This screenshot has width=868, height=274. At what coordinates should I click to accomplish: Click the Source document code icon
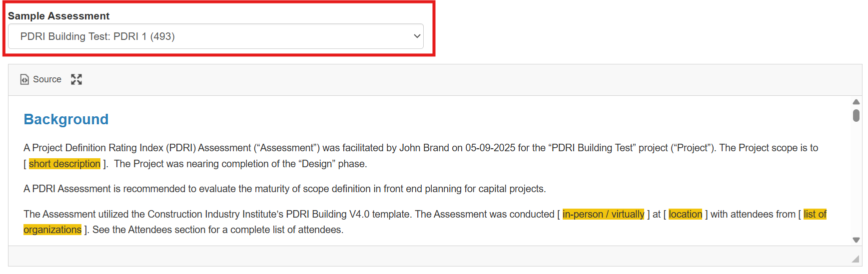click(24, 79)
